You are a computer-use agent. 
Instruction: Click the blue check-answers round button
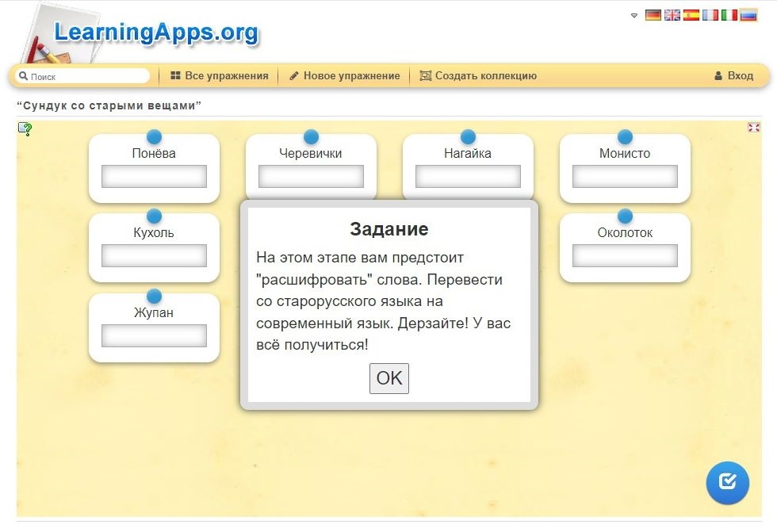727,482
